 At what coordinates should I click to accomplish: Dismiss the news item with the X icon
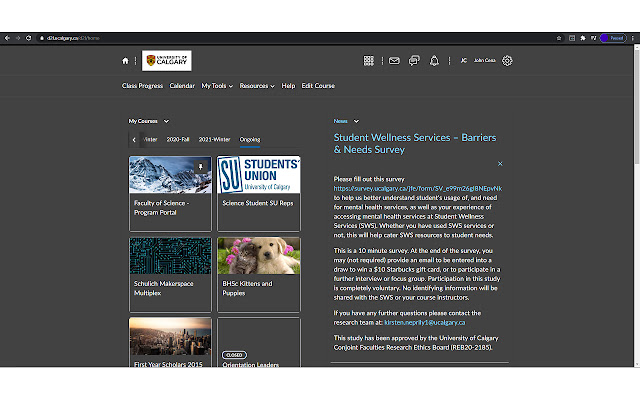(x=500, y=164)
